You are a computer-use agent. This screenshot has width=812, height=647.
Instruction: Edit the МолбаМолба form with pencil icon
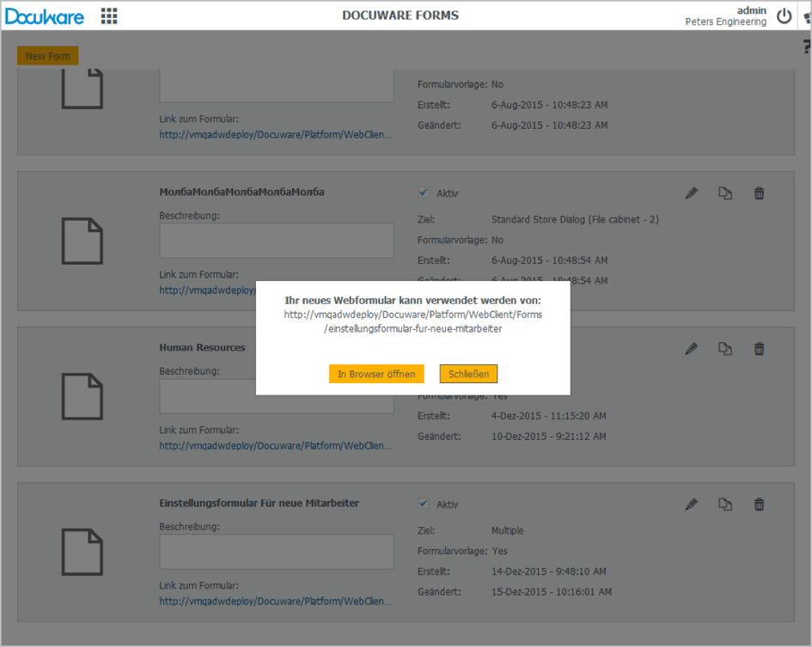click(691, 193)
